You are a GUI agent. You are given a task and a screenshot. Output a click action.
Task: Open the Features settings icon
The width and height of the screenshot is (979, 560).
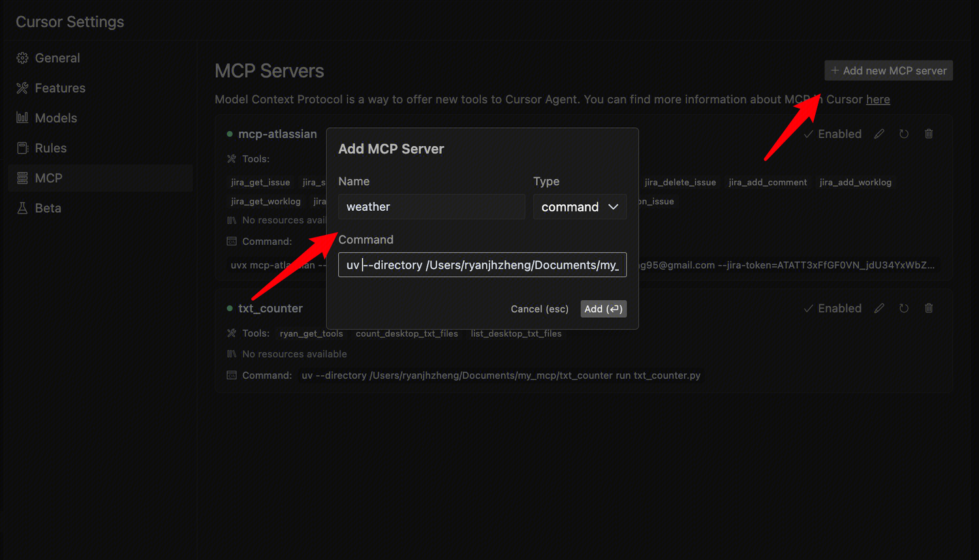[x=23, y=87]
